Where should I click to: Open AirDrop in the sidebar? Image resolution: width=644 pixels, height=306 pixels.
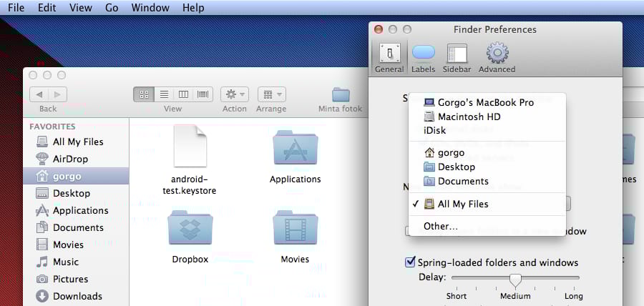pos(76,159)
